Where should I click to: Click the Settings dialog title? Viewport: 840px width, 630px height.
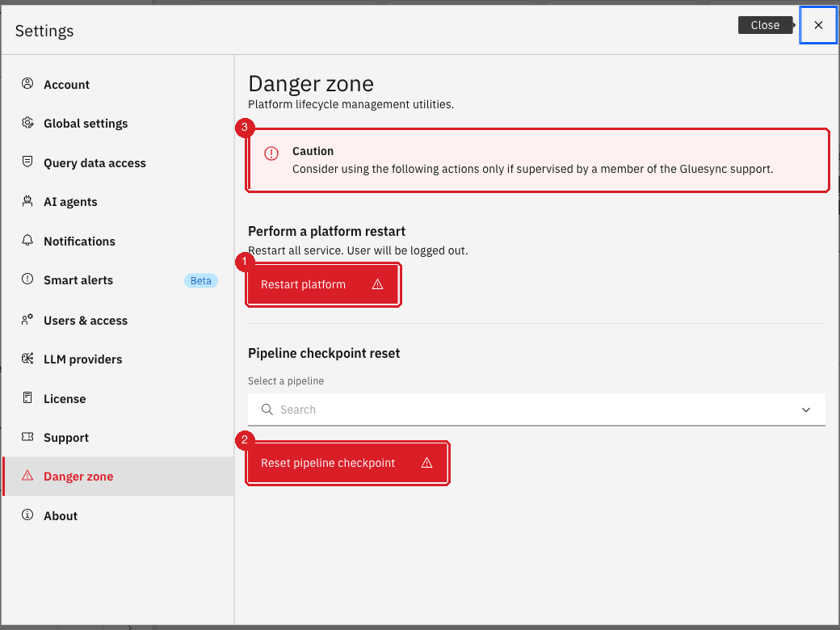coord(44,31)
